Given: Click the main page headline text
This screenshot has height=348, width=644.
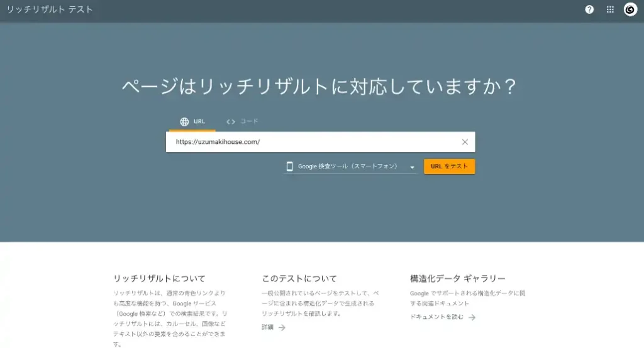Looking at the screenshot, I should tap(319, 87).
